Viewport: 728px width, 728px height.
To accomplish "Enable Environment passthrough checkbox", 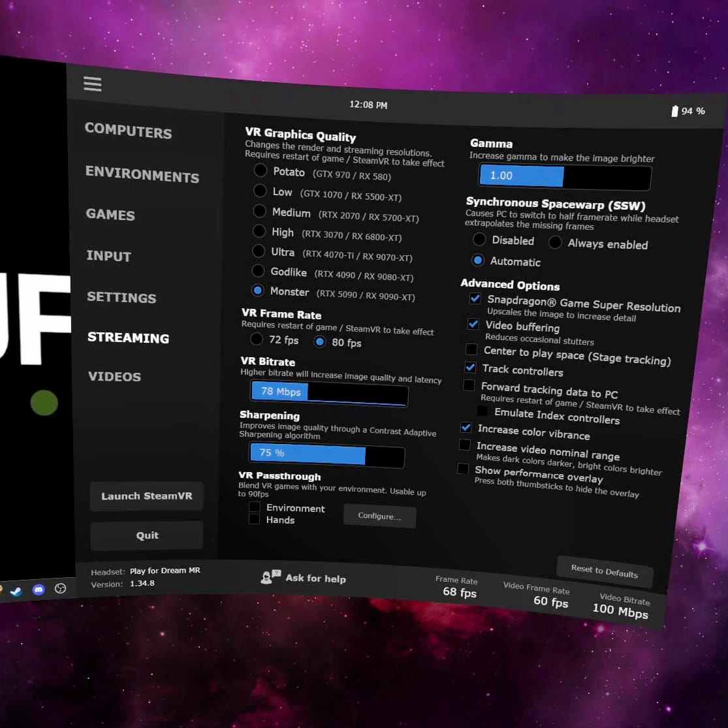I will (255, 507).
